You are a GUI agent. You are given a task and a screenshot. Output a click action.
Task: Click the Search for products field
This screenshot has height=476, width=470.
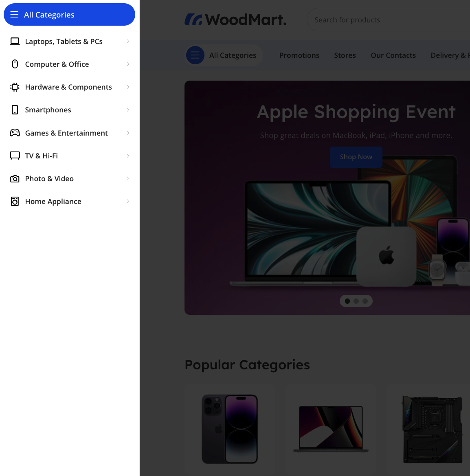coord(389,20)
